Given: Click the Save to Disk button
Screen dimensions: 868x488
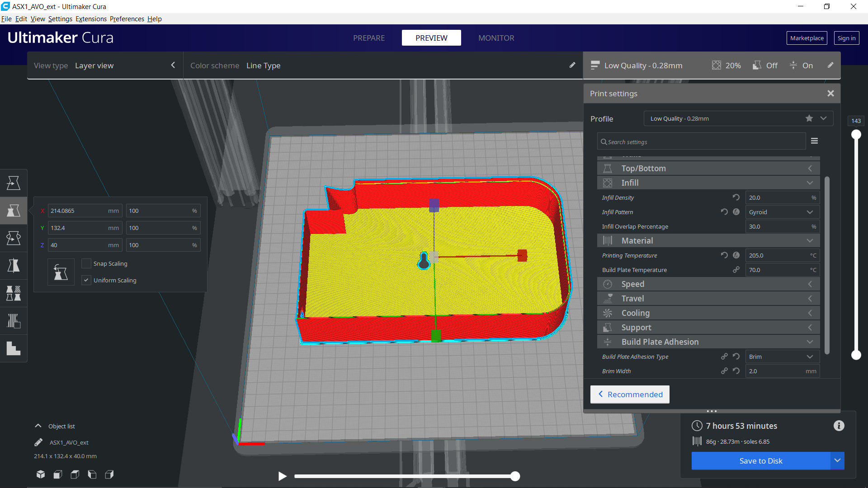Looking at the screenshot, I should click(x=760, y=461).
